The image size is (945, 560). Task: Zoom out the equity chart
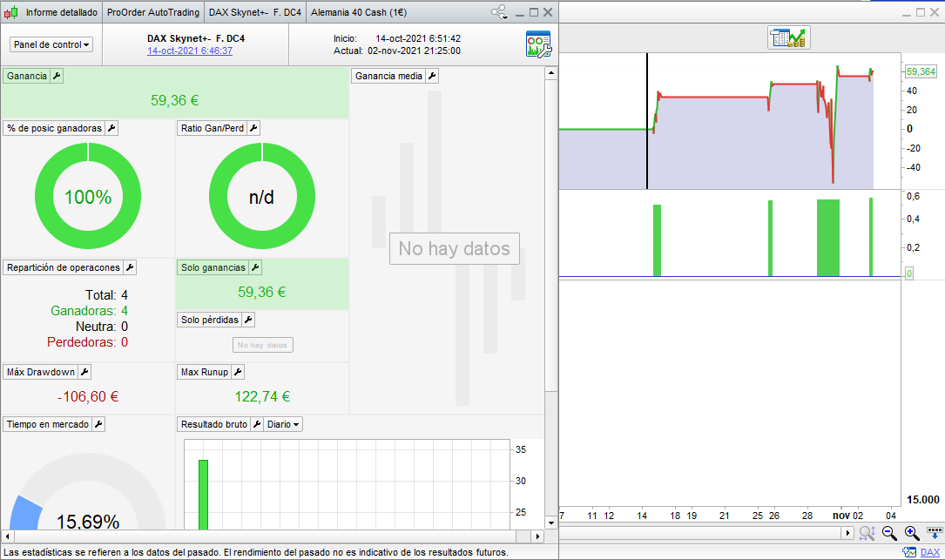pyautogui.click(x=889, y=533)
